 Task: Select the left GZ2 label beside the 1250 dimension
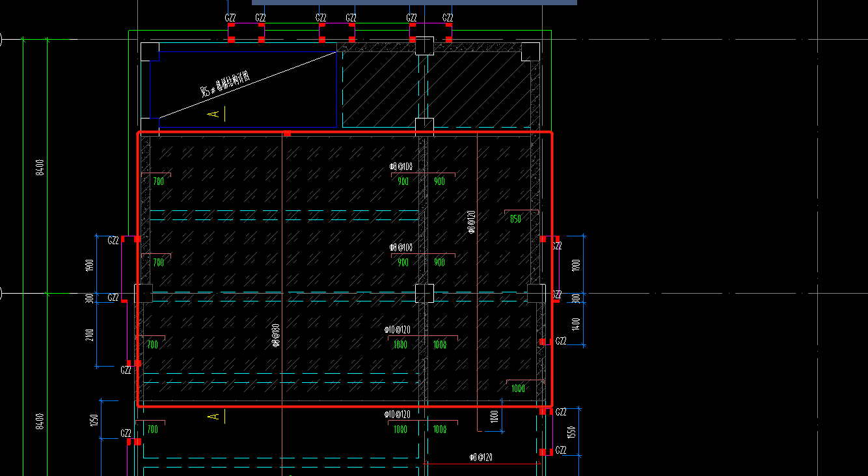pos(126,433)
